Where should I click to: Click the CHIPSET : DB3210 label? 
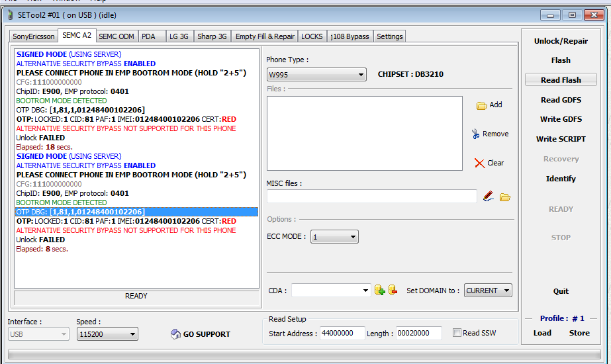point(410,74)
